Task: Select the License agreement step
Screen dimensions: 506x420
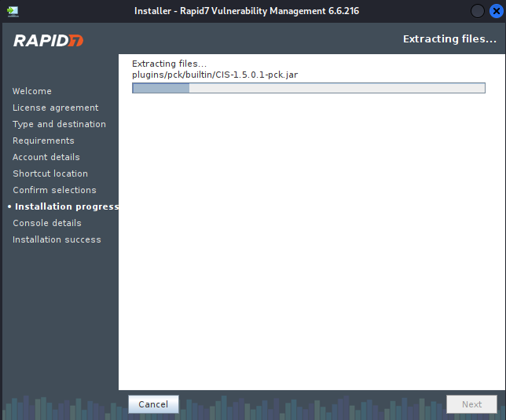Action: point(56,108)
